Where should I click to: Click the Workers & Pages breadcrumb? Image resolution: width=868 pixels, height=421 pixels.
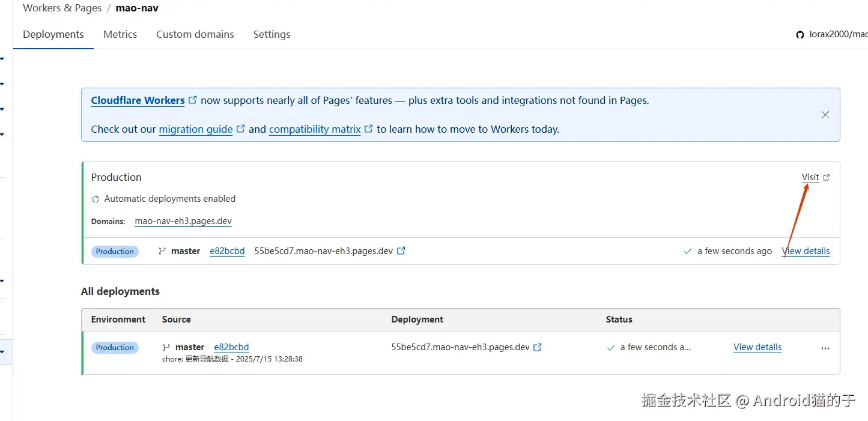click(x=62, y=8)
